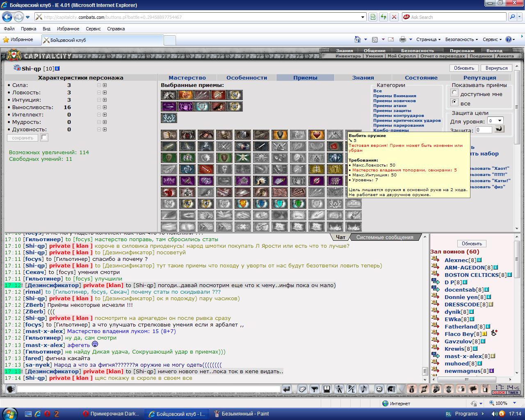
Task: Increase Выносливость with its plus button
Action: point(105,107)
